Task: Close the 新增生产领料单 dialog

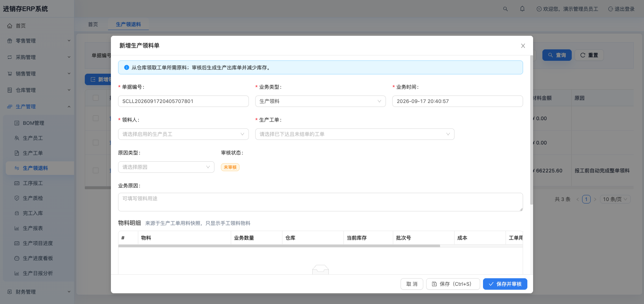Action: (523, 46)
